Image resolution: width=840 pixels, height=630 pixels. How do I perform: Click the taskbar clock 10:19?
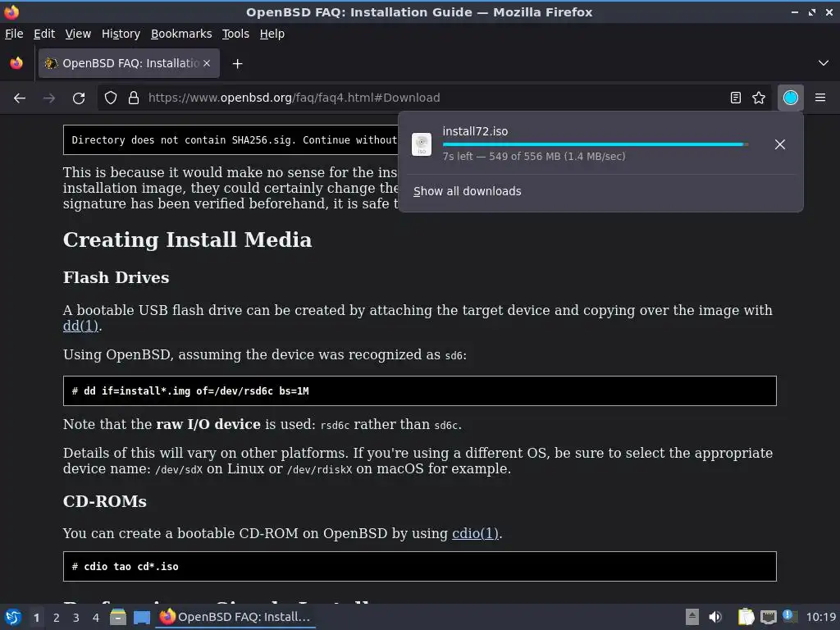point(820,617)
